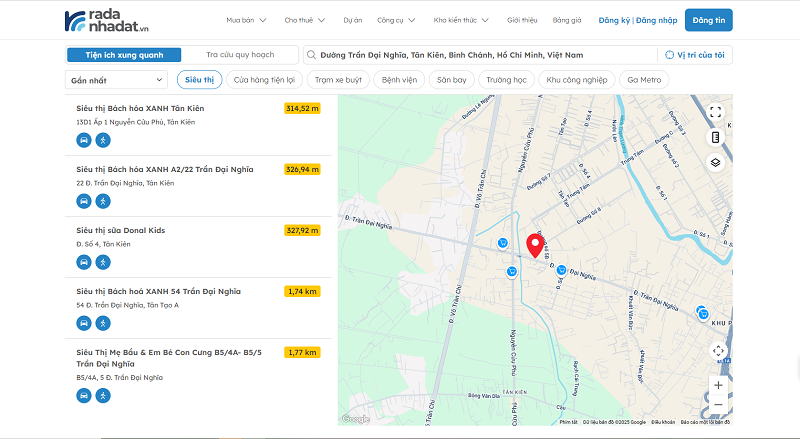Click supermarket marker right of red pin
Screen dimensions: 800x439
click(x=561, y=270)
